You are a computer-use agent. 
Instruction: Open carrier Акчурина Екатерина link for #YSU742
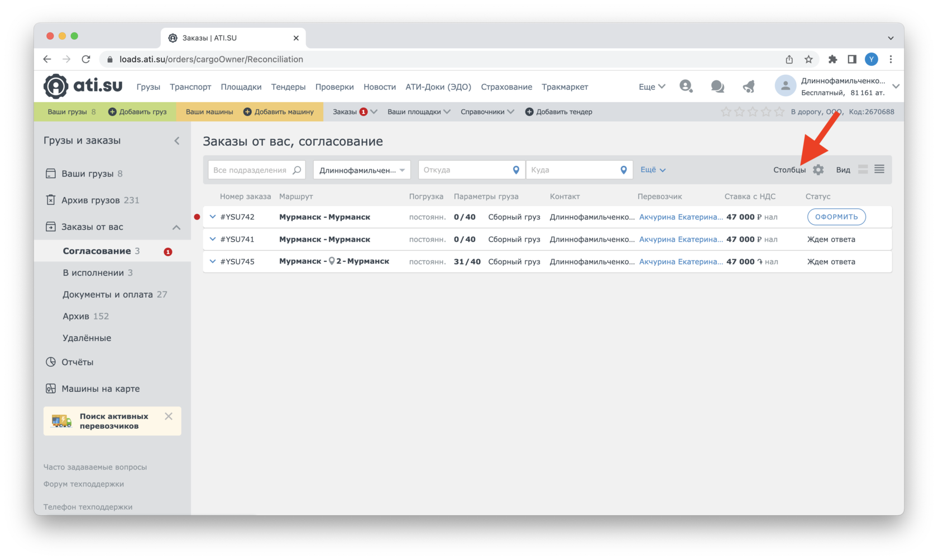click(681, 217)
